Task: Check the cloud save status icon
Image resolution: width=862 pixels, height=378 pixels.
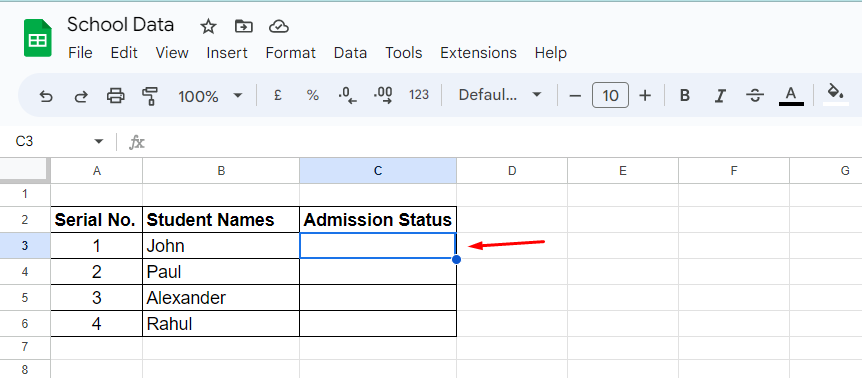Action: pyautogui.click(x=279, y=26)
